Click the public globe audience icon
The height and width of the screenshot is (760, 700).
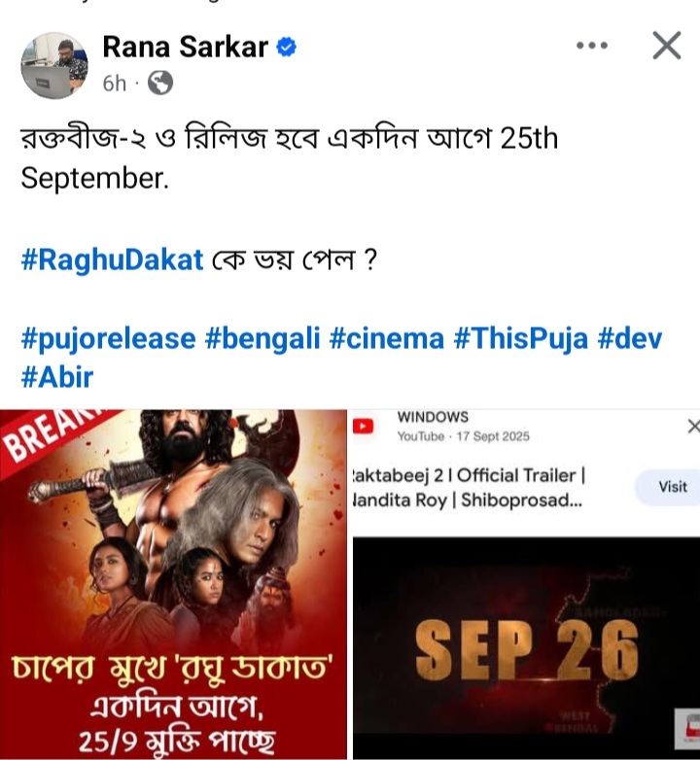coord(160,83)
